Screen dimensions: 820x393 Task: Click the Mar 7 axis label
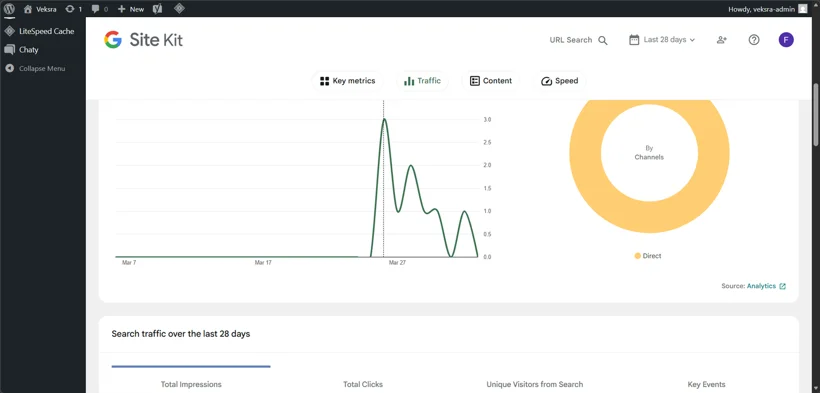[x=129, y=263]
